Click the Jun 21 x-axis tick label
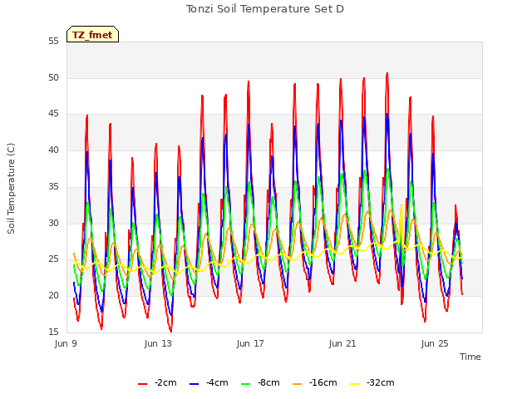This screenshot has width=532, height=399. click(342, 343)
